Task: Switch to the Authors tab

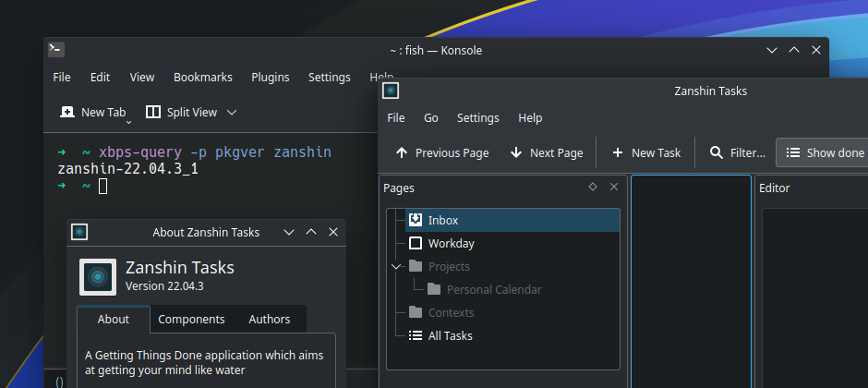Action: tap(270, 320)
